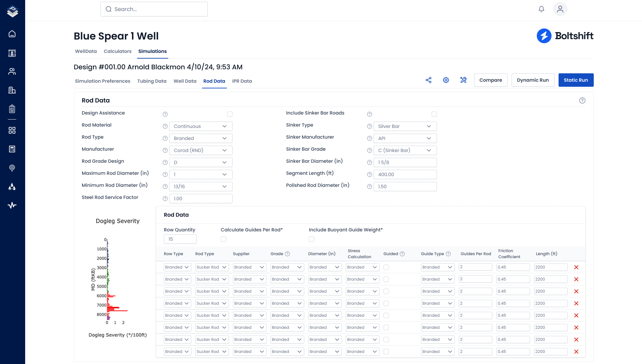Open the team members sidebar icon
The image size is (642, 364).
12,71
